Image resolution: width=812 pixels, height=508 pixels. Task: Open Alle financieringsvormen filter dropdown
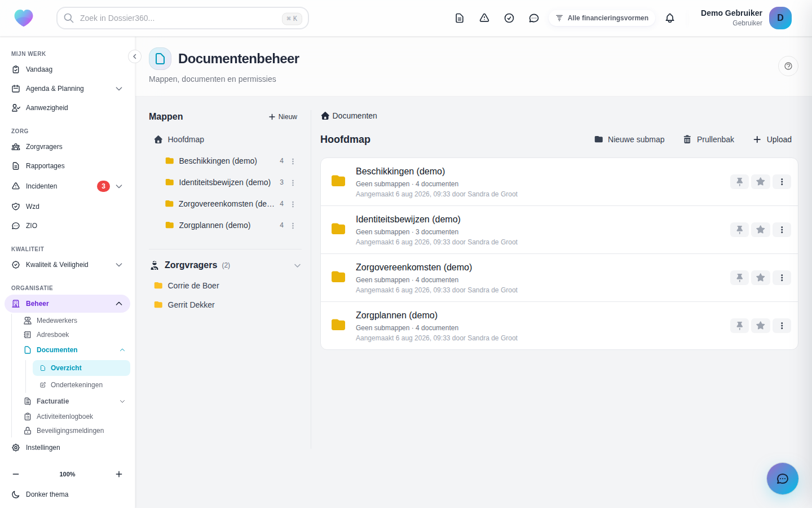[602, 18]
